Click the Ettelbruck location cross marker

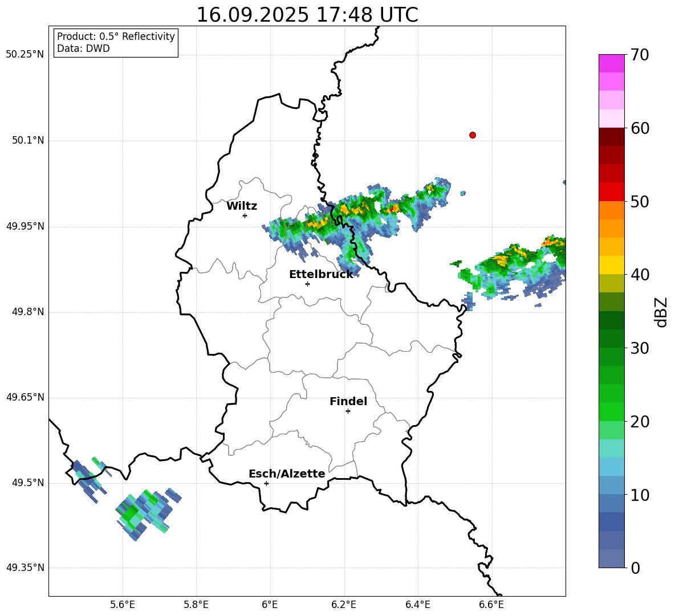pos(307,284)
